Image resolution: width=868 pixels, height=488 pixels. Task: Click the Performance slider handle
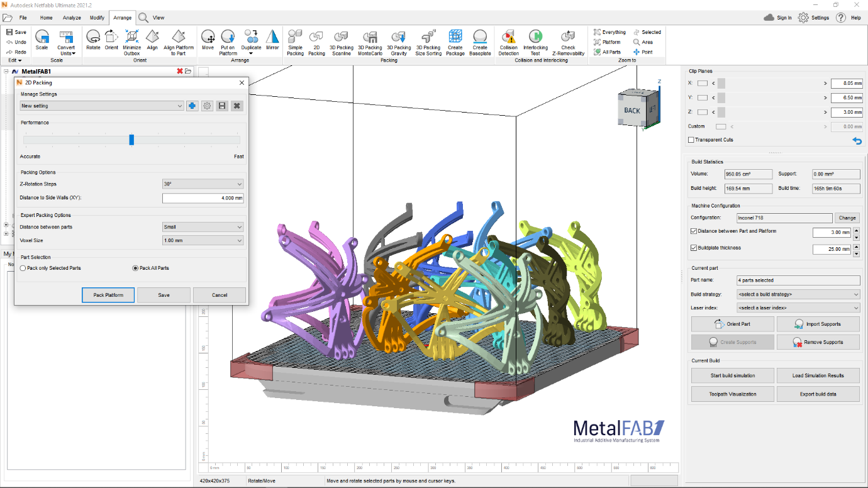click(x=131, y=140)
